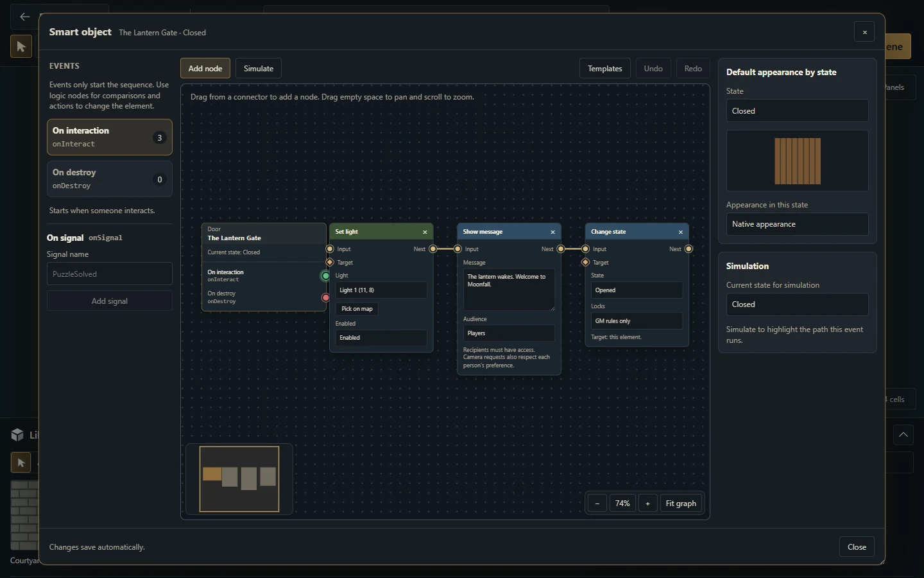Click the red On destroy output connector
This screenshot has height=578, width=924.
coord(325,297)
